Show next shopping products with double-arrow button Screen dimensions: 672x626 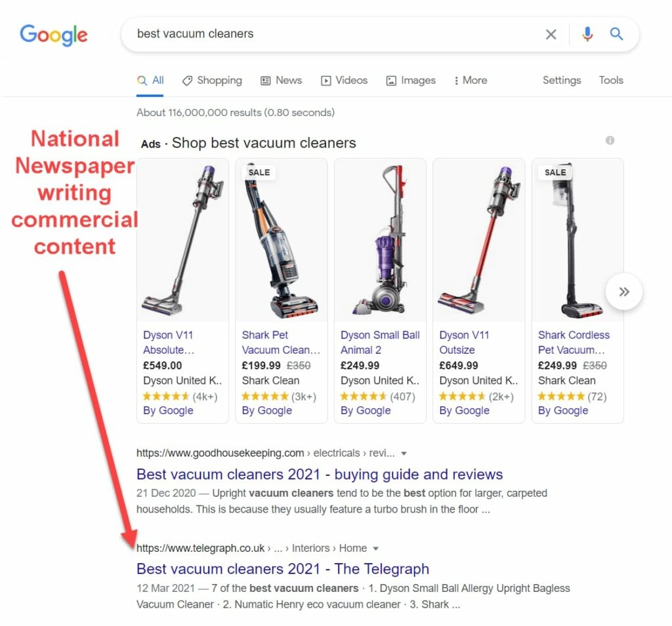624,291
